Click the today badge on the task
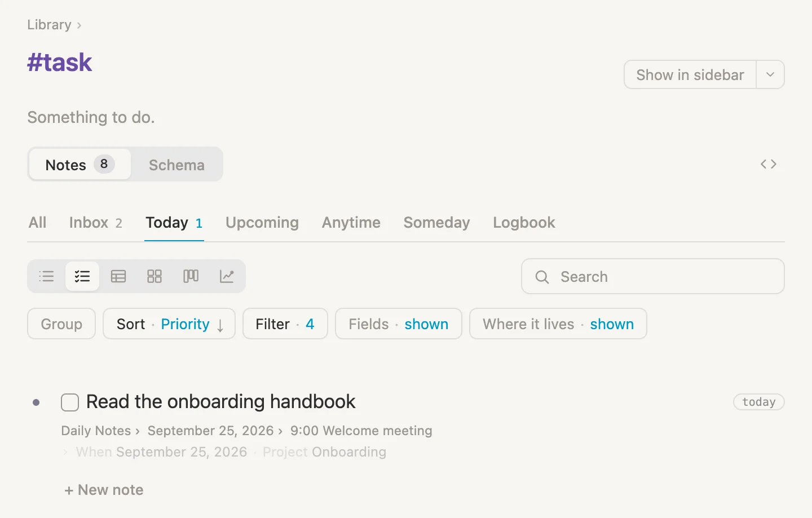Viewport: 812px width, 518px height. [x=758, y=402]
